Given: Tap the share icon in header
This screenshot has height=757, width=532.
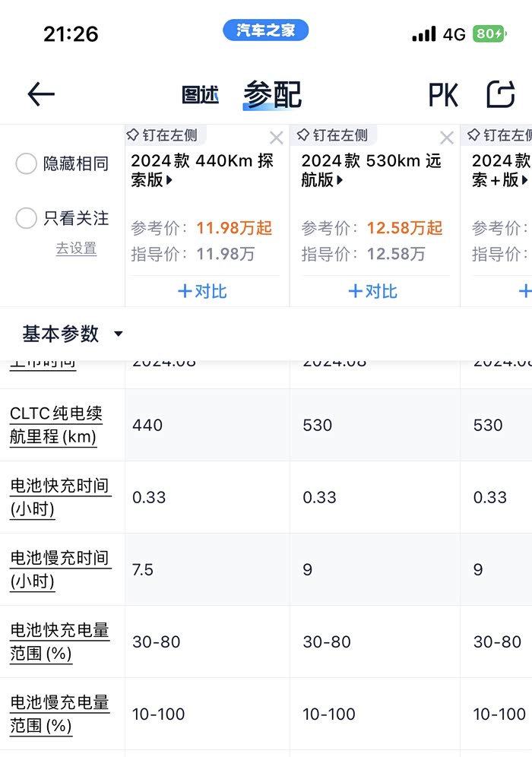Looking at the screenshot, I should [501, 94].
